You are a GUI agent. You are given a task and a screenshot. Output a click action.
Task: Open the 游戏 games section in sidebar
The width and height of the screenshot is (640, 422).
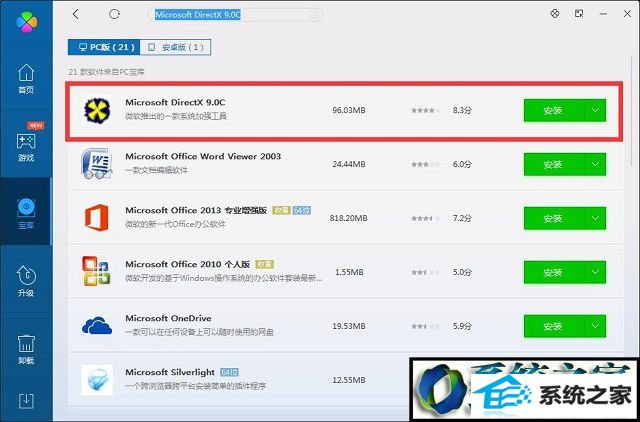click(26, 147)
